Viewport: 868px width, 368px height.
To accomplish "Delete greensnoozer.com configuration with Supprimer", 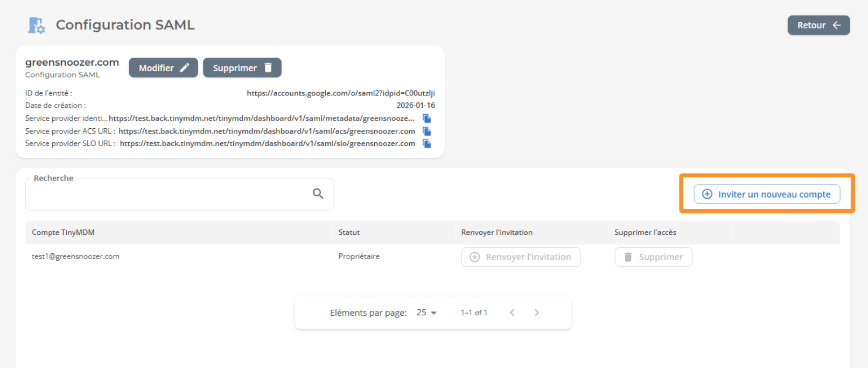I will [x=242, y=68].
